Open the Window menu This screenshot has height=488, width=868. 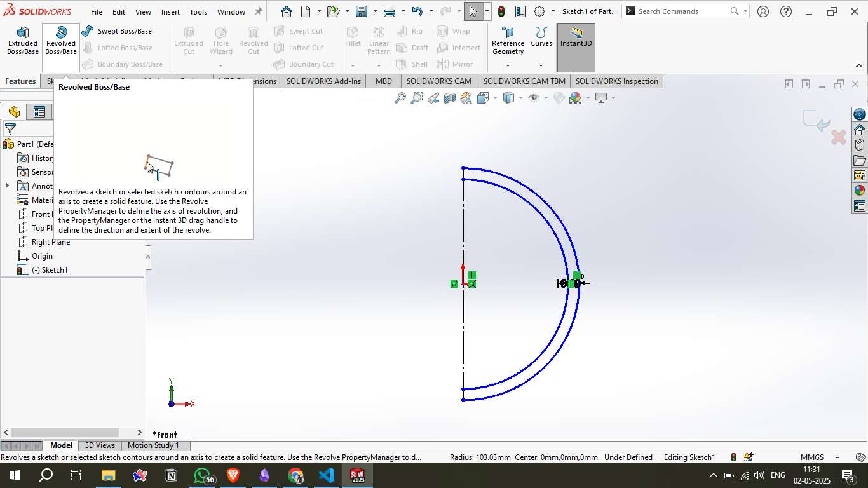231,12
